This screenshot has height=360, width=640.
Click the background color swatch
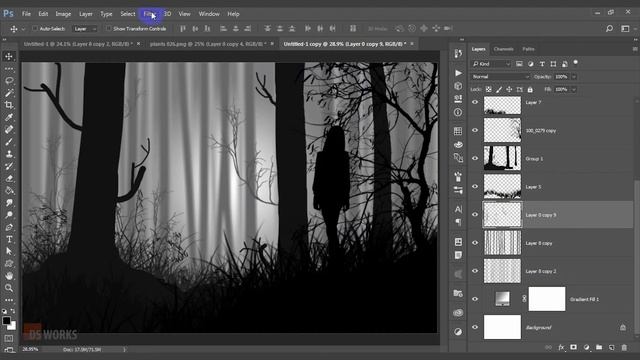[x=13, y=326]
